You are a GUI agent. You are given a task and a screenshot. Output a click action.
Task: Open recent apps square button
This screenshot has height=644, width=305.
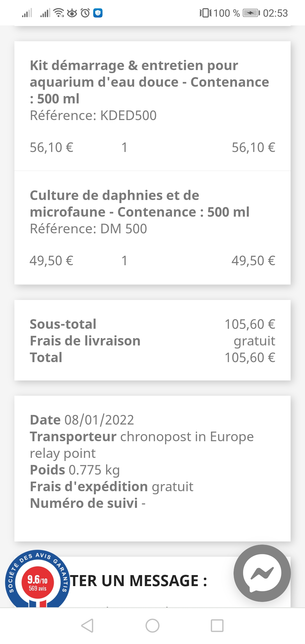point(217,626)
